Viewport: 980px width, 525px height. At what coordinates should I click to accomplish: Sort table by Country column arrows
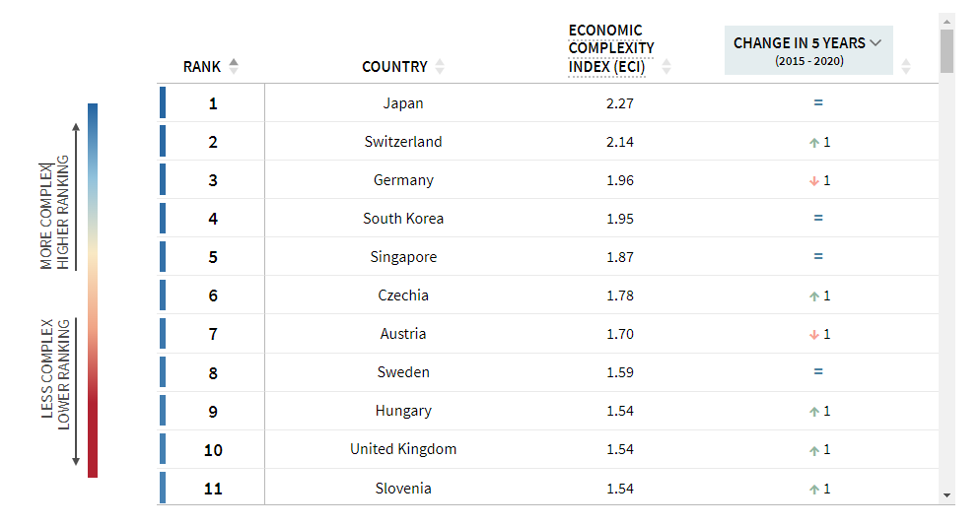[x=440, y=66]
